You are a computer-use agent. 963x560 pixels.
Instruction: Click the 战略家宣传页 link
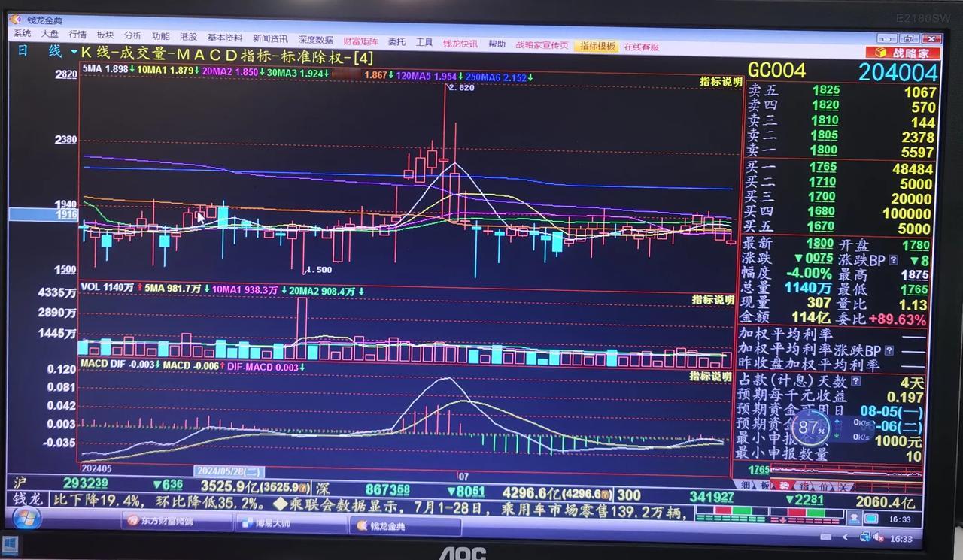click(x=542, y=45)
